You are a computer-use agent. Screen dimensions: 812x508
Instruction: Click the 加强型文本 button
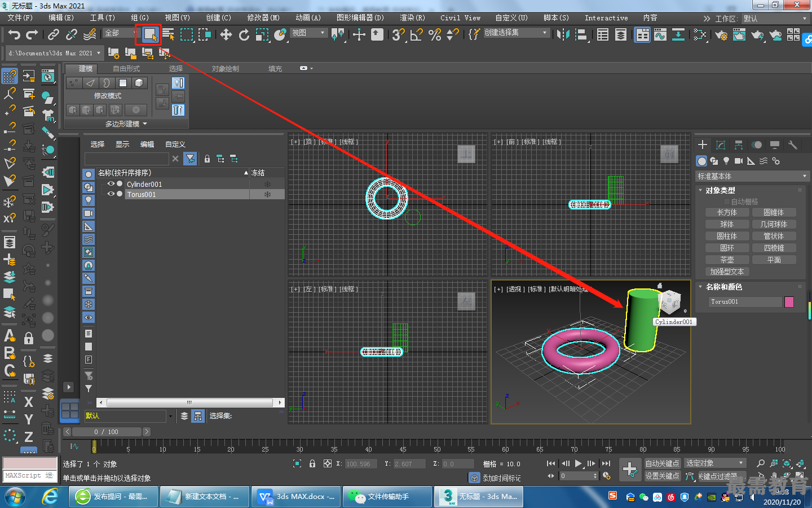click(727, 271)
